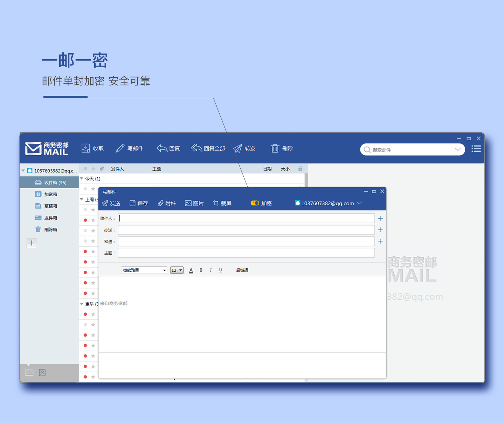Image resolution: width=504 pixels, height=423 pixels.
Task: Star the single email under 今天
Action: tap(93, 189)
